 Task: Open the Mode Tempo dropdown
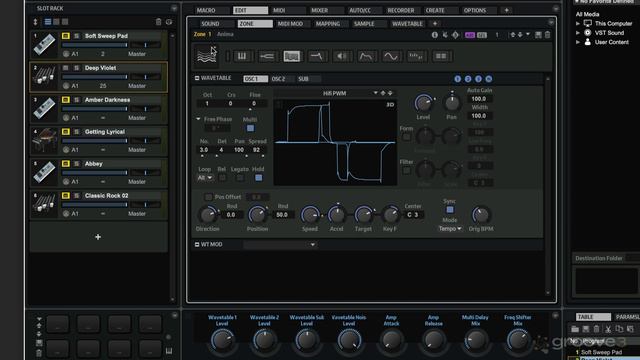coord(450,229)
